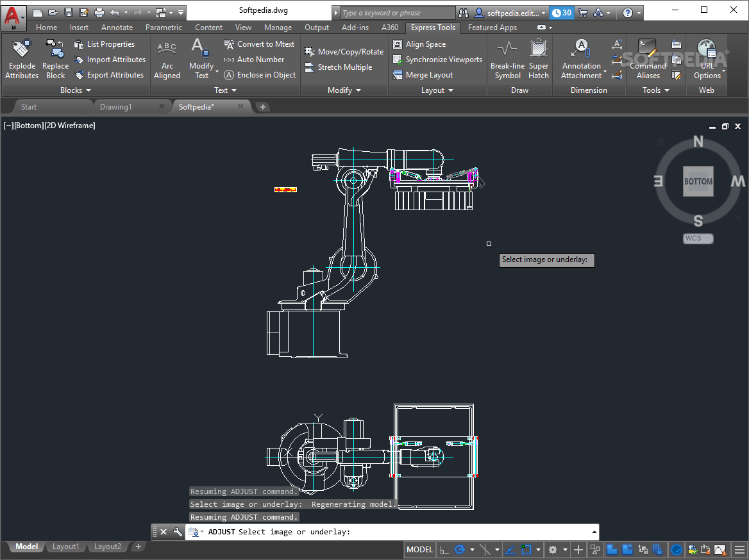Click the Merge Layout button
This screenshot has width=749, height=560.
(423, 75)
